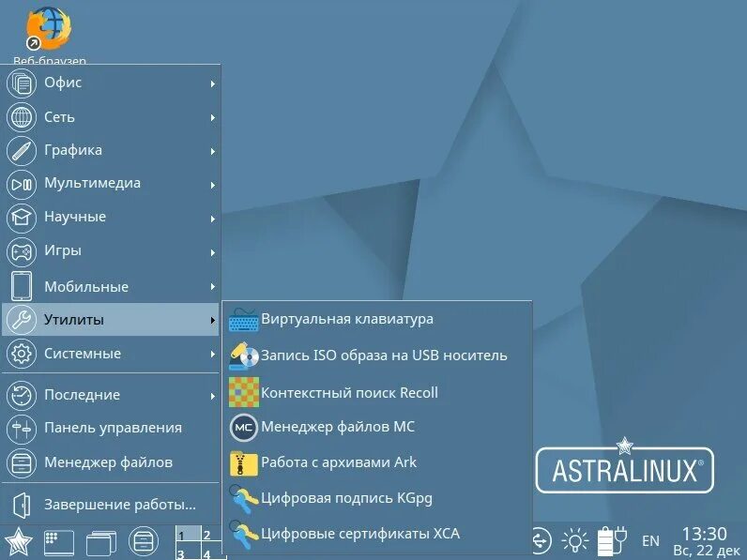Open the Системные menu category
This screenshot has height=560, width=747.
click(x=111, y=354)
